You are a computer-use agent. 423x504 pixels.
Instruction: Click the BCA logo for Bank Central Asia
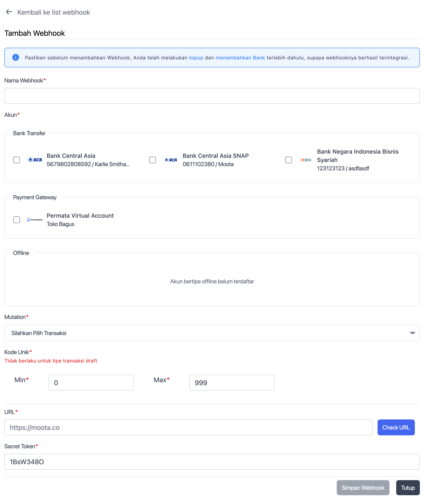(x=35, y=160)
